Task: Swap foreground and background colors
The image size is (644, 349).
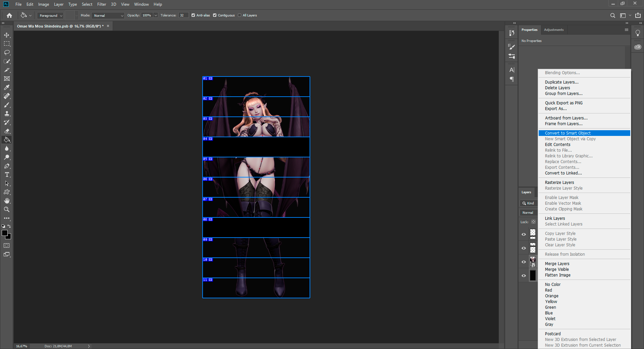Action: [9, 226]
